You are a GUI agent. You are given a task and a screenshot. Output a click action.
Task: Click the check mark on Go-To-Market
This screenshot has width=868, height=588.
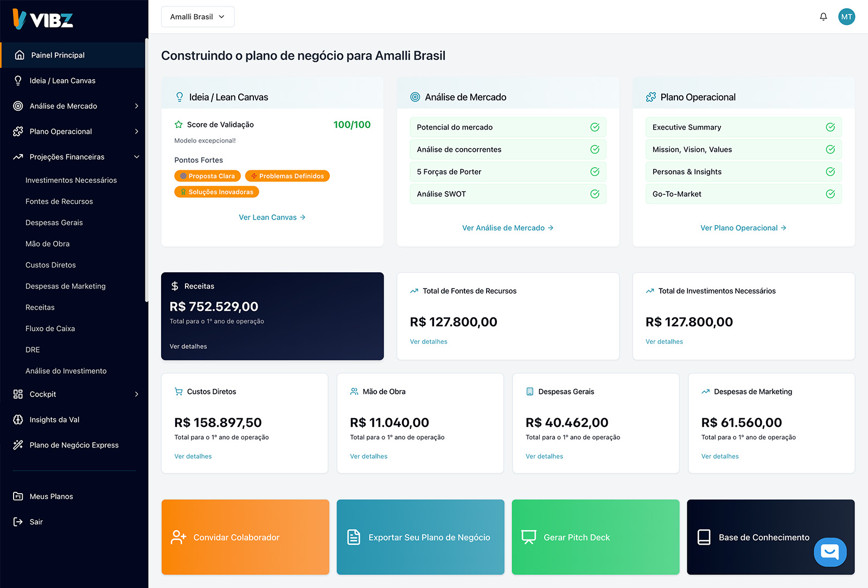[x=830, y=194]
